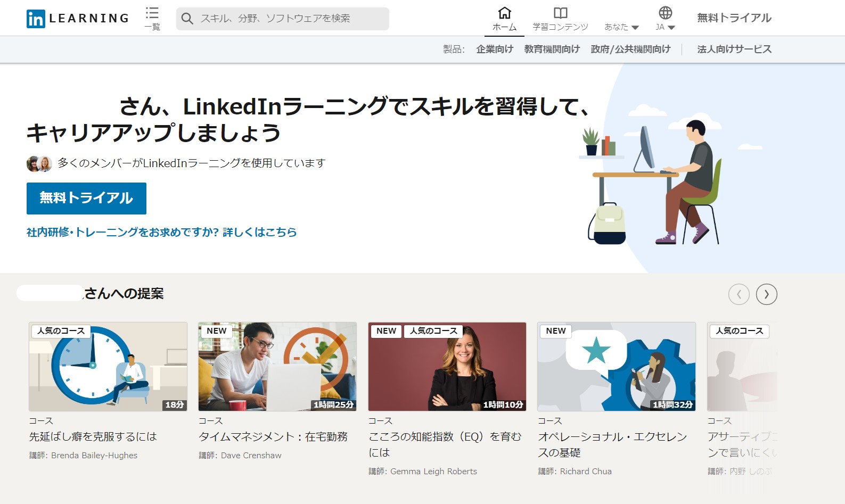Open 法人向けサービス link
The image size is (845, 504).
(734, 49)
